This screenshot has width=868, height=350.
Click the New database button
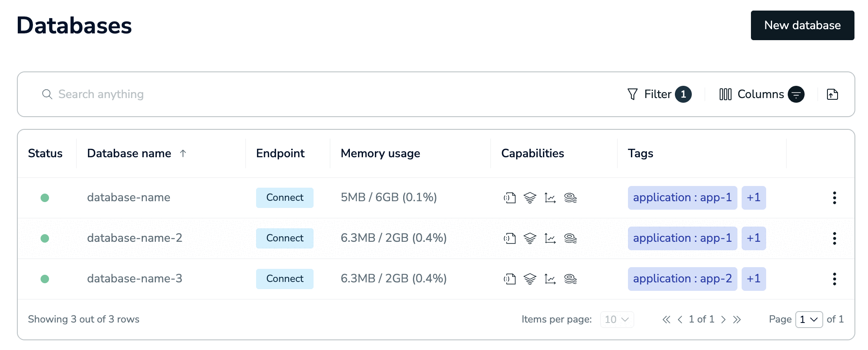tap(802, 25)
